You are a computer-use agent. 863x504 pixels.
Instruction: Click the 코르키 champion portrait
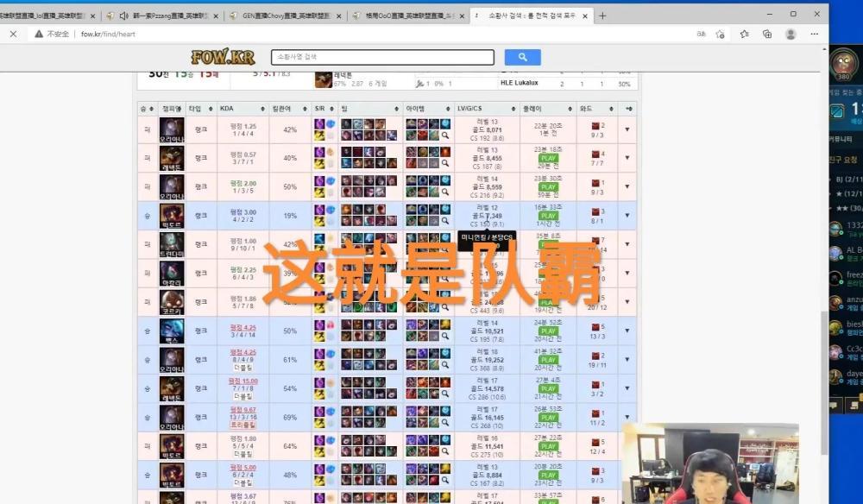pyautogui.click(x=172, y=302)
